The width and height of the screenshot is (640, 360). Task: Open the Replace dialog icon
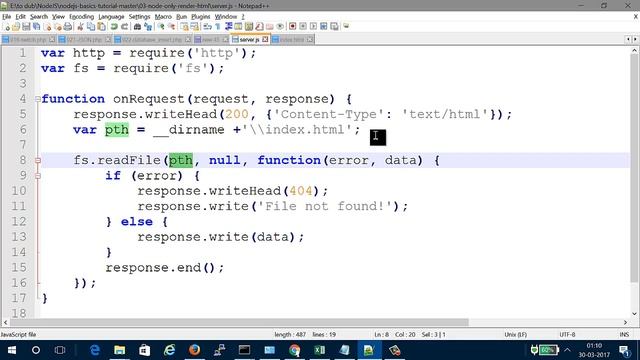(149, 27)
